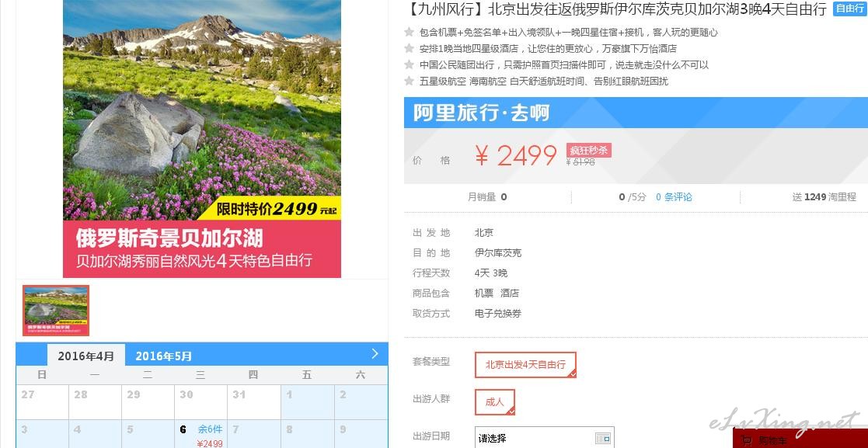Click the 阿里旅行·去啊 banner
This screenshot has height=448, width=868.
click(x=636, y=113)
